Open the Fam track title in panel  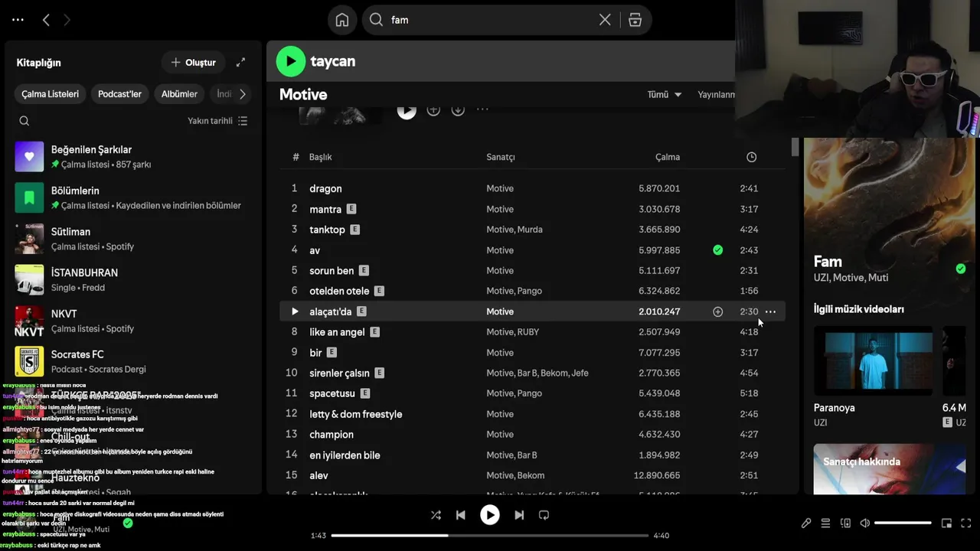[x=828, y=262]
